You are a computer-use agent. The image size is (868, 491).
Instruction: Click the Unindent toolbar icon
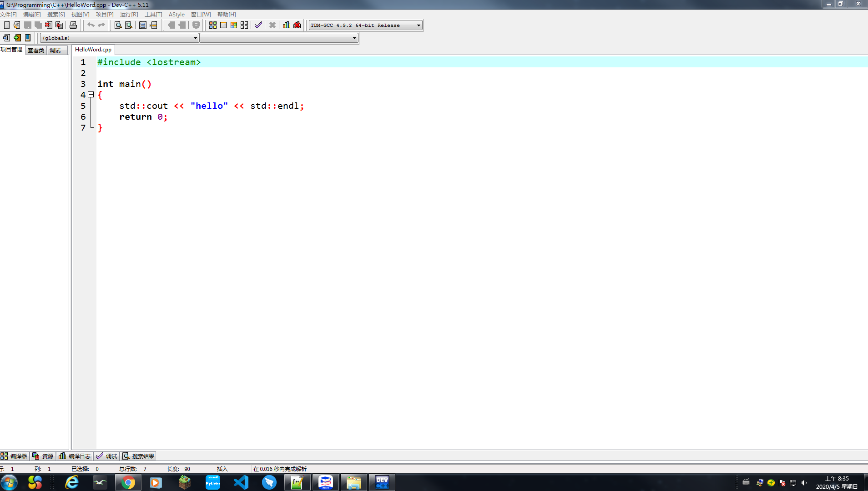click(182, 25)
